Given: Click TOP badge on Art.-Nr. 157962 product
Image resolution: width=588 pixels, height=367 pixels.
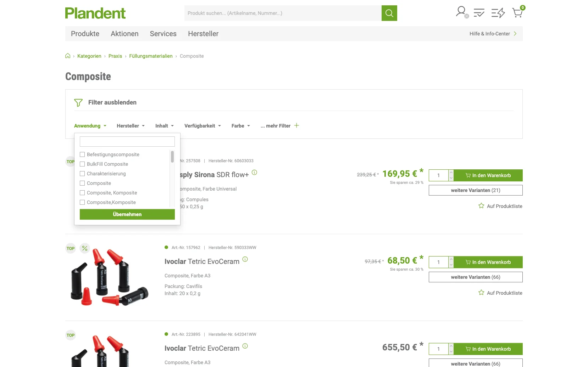Looking at the screenshot, I should click(x=71, y=248).
